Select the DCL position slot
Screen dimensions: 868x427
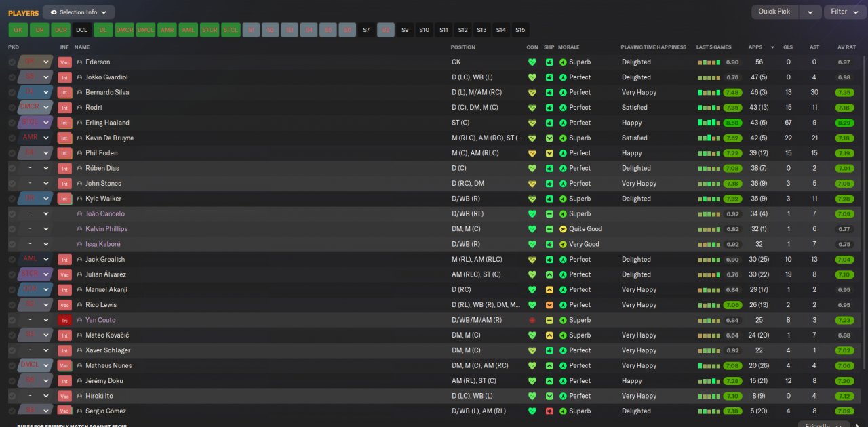pyautogui.click(x=81, y=30)
